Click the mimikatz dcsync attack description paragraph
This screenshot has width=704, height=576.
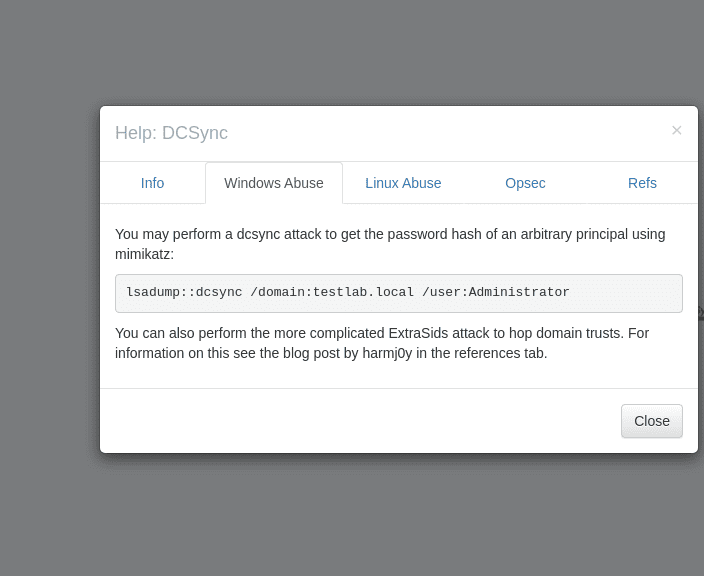click(x=390, y=244)
